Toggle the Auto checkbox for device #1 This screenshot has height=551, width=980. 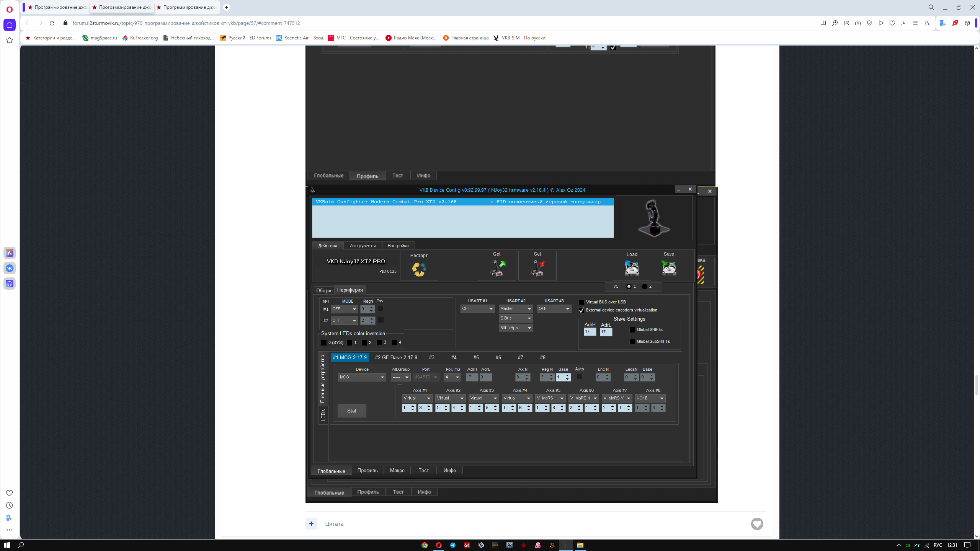[x=580, y=377]
